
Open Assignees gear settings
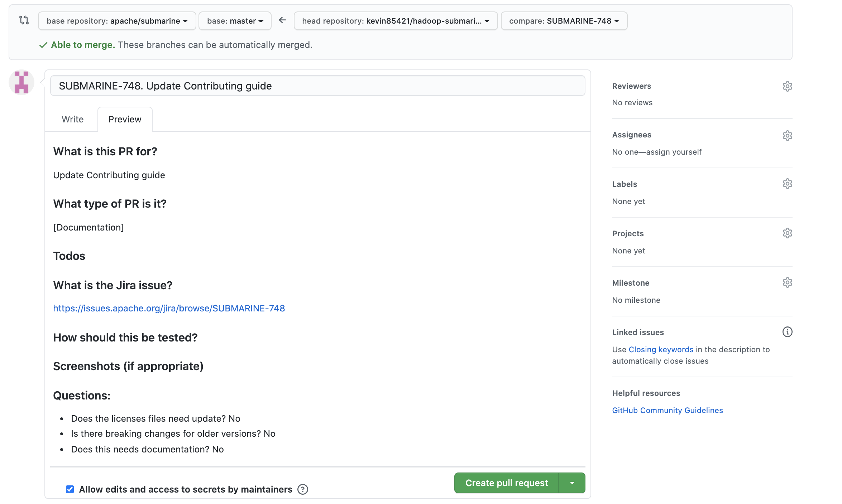pos(787,136)
